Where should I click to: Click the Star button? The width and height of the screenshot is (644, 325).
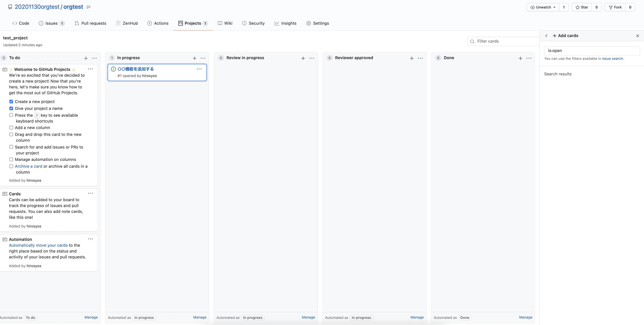(582, 7)
